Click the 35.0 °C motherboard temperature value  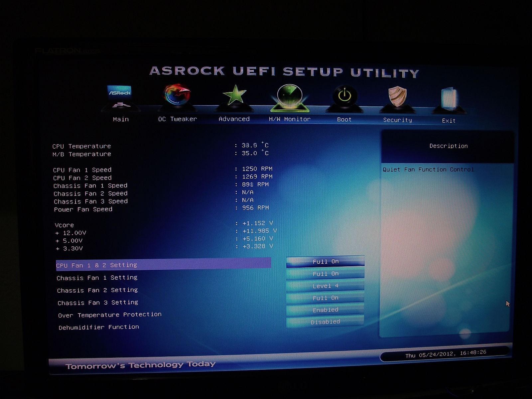point(255,153)
